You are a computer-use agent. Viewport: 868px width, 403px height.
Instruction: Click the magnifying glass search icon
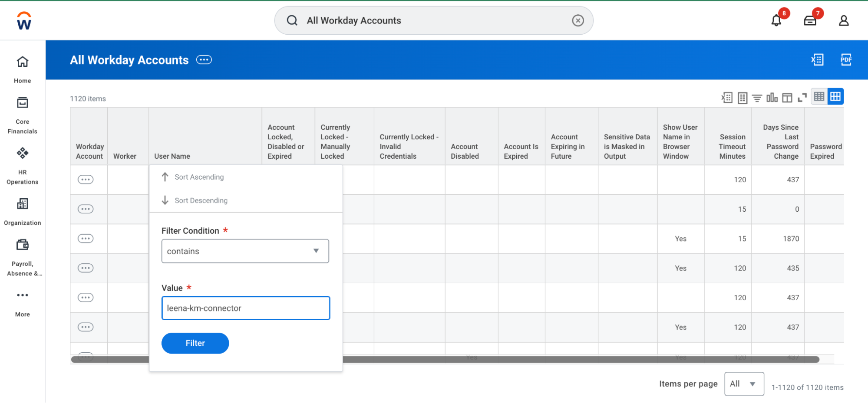point(292,20)
